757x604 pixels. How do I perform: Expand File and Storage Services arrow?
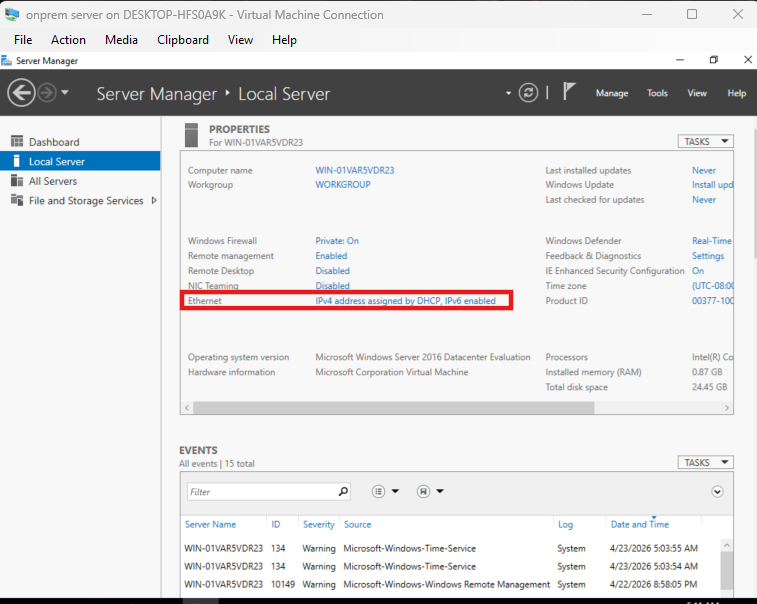(153, 200)
